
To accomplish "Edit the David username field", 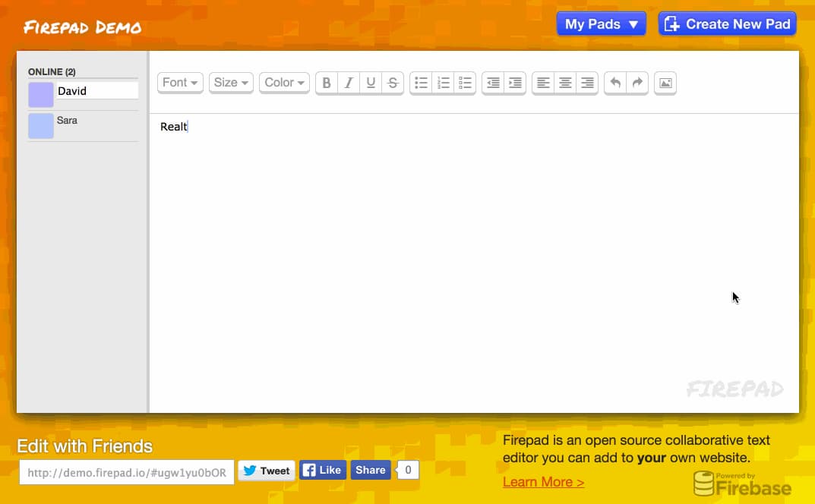I will pyautogui.click(x=97, y=91).
